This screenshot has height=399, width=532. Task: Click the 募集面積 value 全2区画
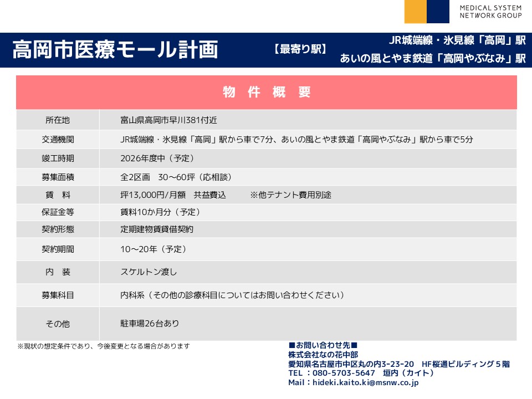pos(135,177)
